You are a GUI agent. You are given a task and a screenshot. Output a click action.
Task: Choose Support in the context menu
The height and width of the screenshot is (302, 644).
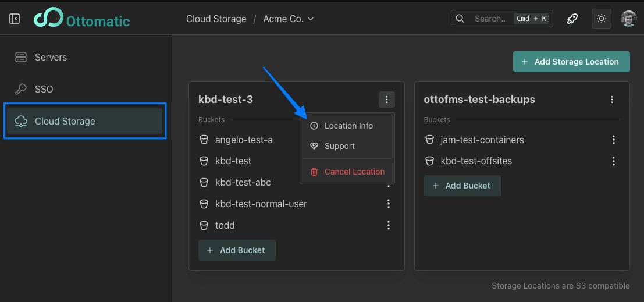pos(339,146)
